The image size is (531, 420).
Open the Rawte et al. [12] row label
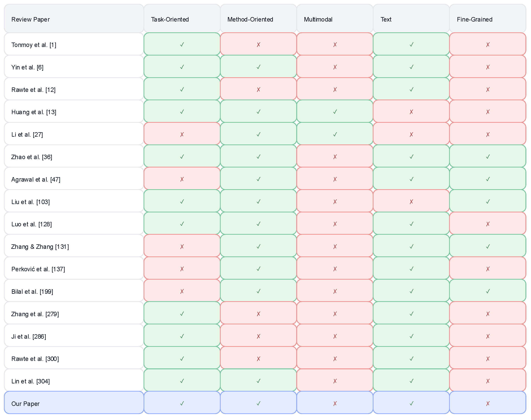point(33,90)
